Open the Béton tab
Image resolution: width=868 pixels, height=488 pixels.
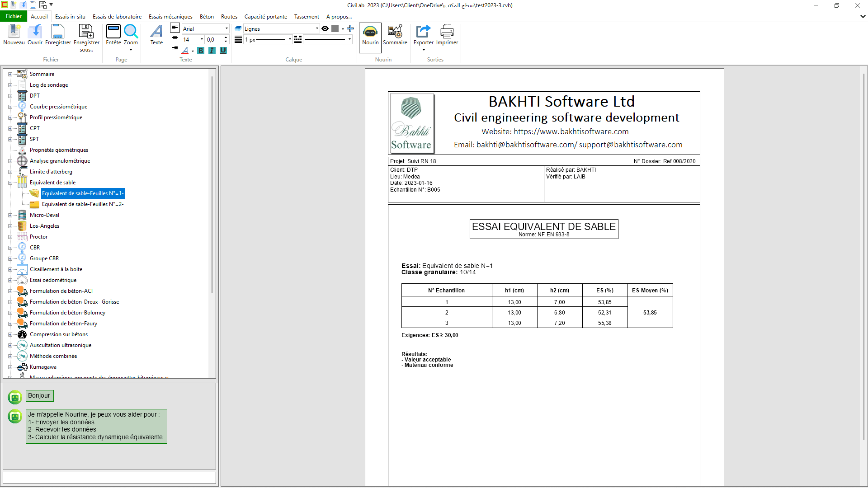click(207, 17)
